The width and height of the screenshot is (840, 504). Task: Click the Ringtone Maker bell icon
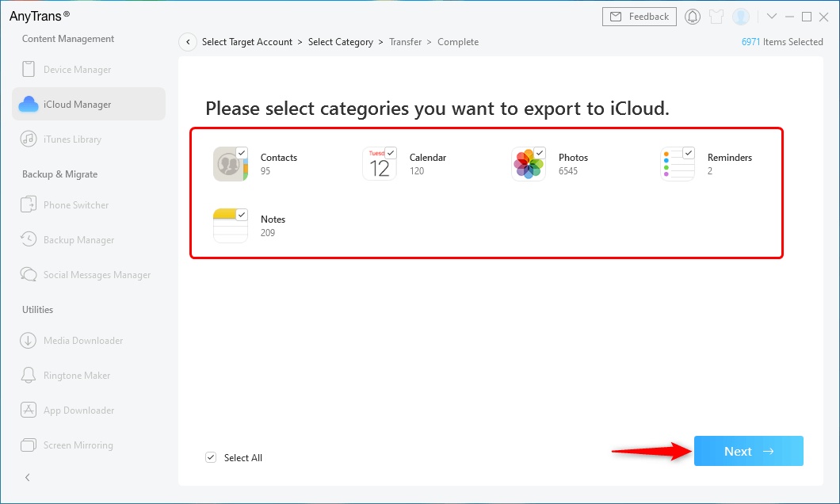(29, 376)
